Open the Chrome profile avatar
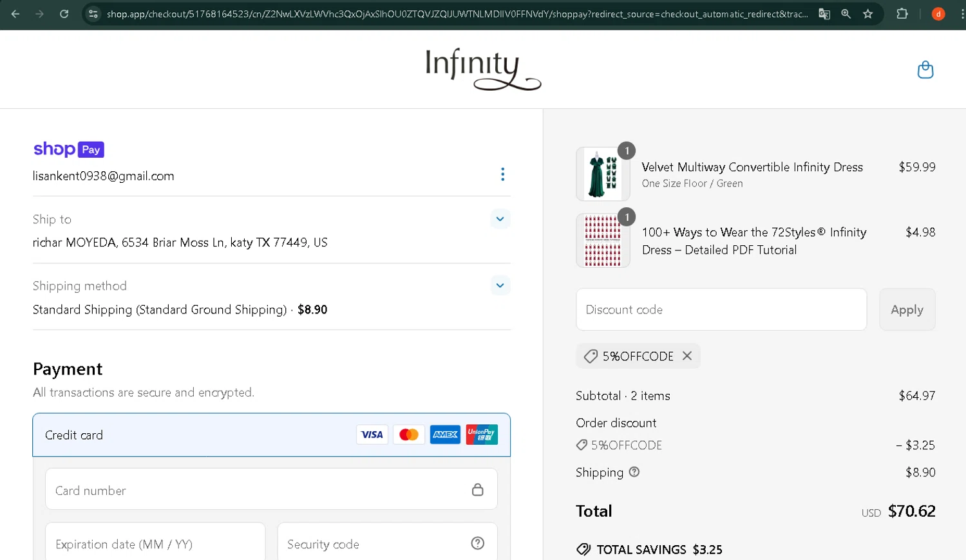This screenshot has width=966, height=560. 938,14
